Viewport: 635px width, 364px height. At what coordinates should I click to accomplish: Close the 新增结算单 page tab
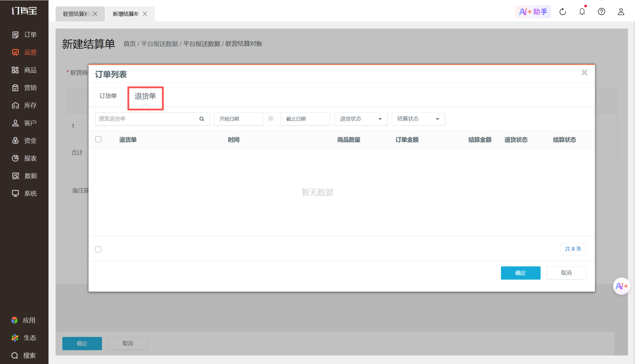(x=145, y=14)
